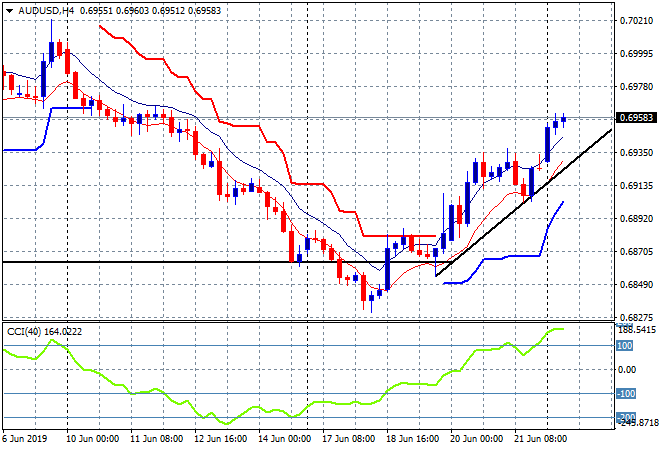Click the 12 Jun 16:00 time label
Viewport: 660px width, 450px height.
221,439
